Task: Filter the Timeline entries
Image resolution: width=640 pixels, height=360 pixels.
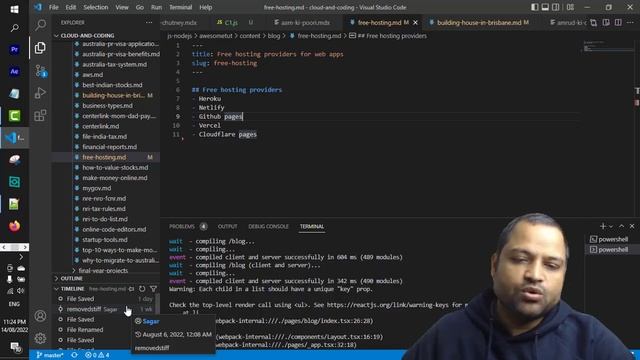Action: coord(153,289)
